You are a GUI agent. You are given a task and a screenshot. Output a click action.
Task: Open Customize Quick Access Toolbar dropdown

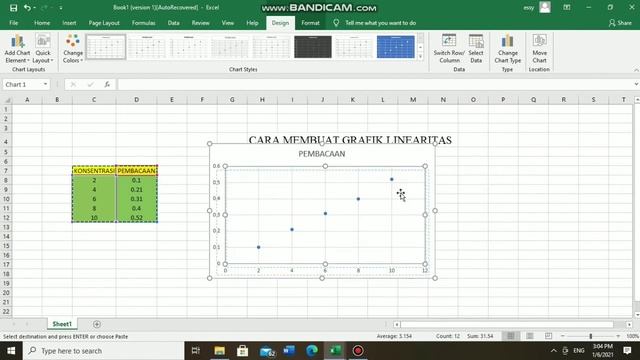tap(61, 8)
